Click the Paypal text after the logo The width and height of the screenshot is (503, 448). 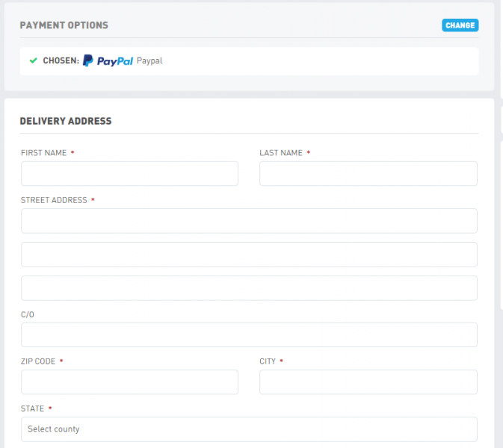149,60
